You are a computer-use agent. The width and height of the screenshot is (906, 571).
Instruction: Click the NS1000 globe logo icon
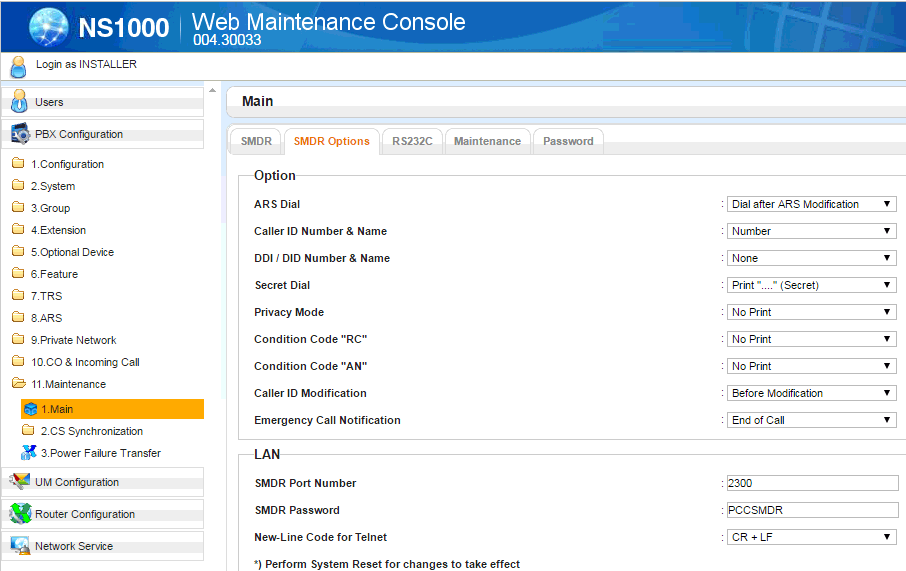(x=50, y=27)
